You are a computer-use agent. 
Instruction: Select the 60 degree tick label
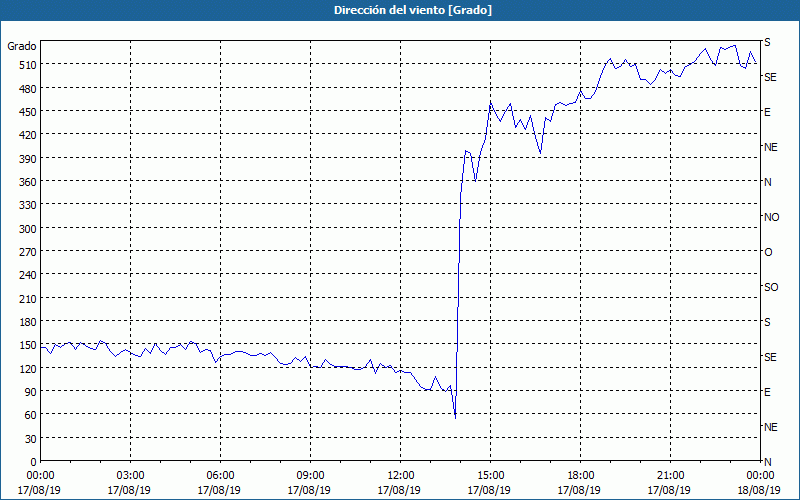coord(31,415)
